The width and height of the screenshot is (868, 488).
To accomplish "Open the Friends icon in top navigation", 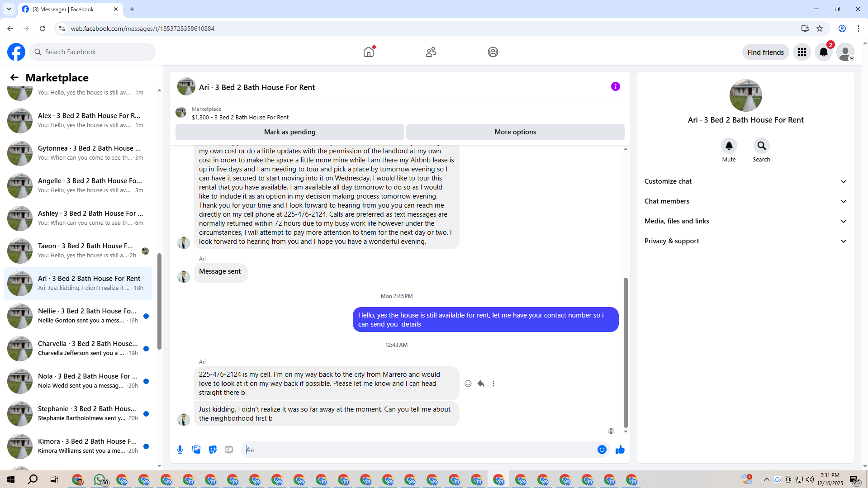I will coord(431,52).
